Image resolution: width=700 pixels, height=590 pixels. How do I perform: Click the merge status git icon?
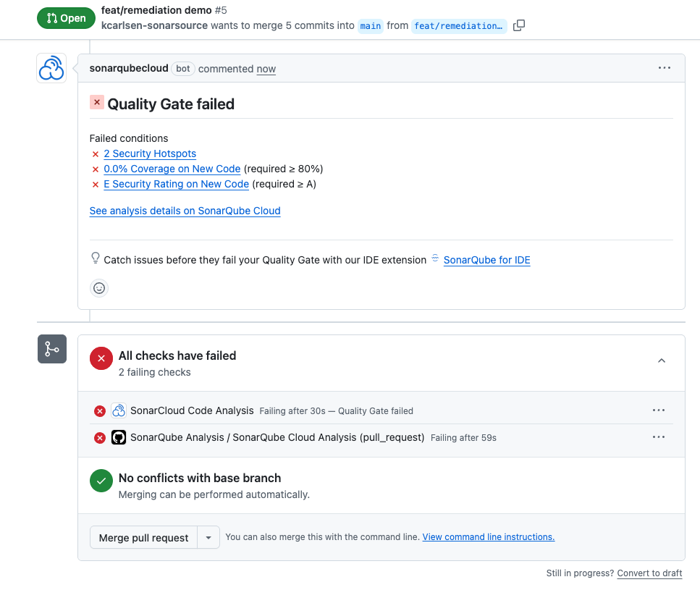[x=52, y=349]
